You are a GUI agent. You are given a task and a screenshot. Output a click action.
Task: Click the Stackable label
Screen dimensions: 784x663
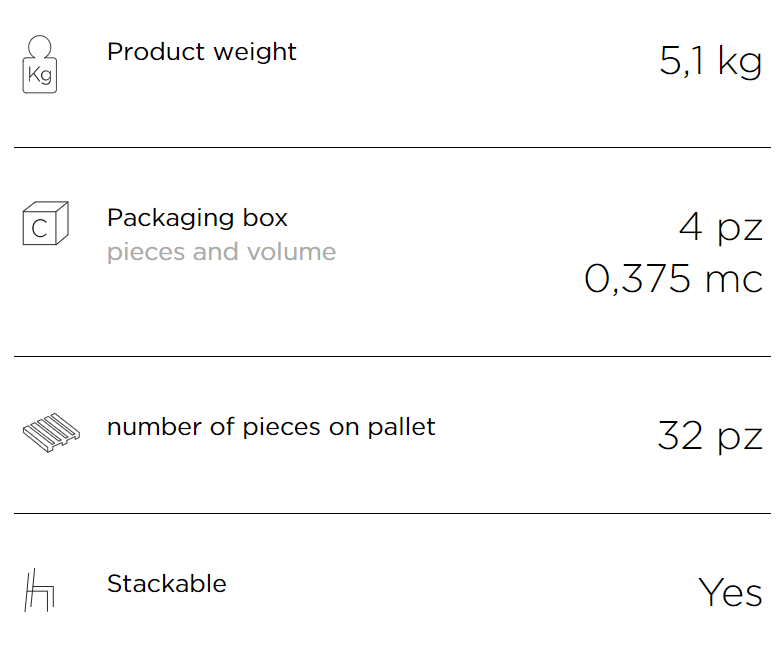[166, 584]
